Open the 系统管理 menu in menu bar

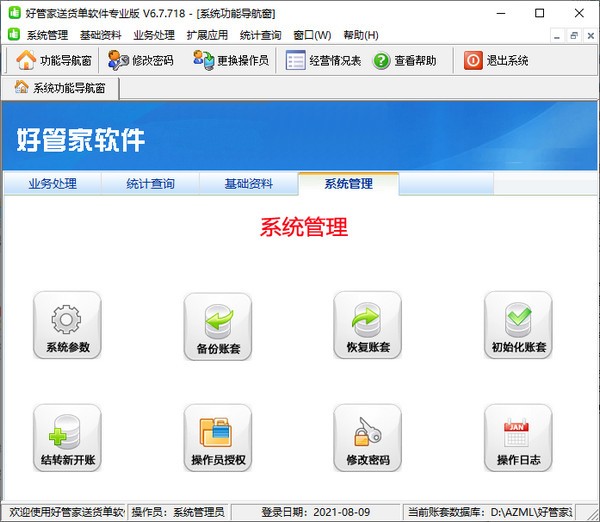click(47, 35)
